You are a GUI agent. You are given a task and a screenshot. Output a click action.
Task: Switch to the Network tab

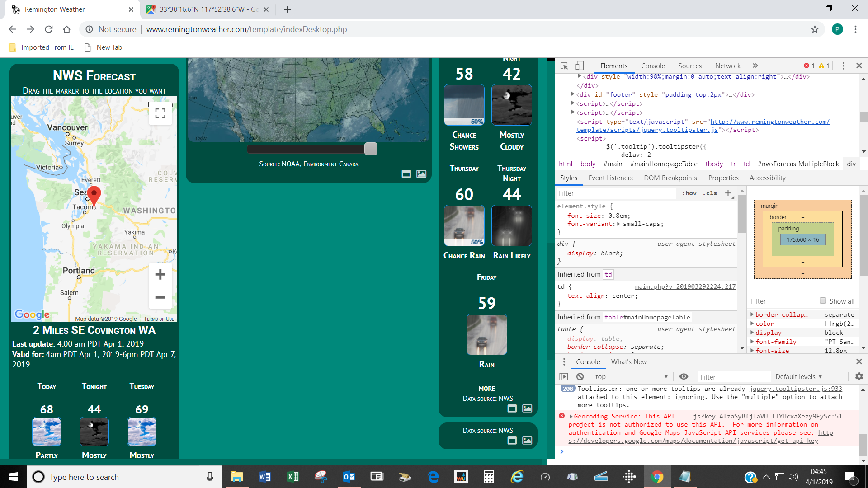(x=728, y=66)
